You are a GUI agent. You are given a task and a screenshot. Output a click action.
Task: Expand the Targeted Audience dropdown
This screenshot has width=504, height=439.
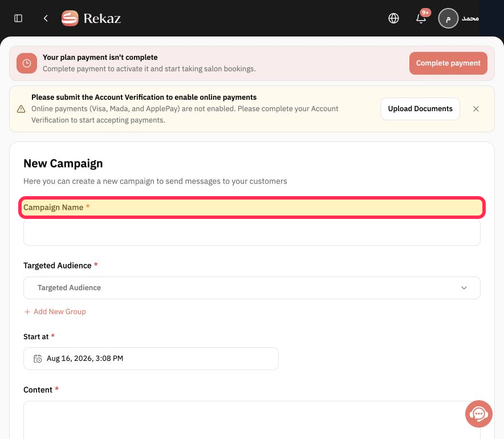251,288
